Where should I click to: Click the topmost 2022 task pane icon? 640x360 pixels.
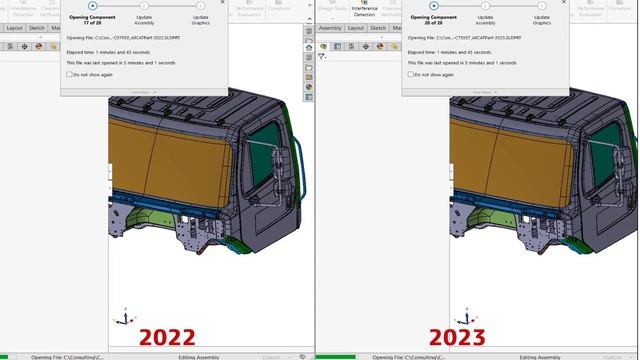click(x=309, y=31)
